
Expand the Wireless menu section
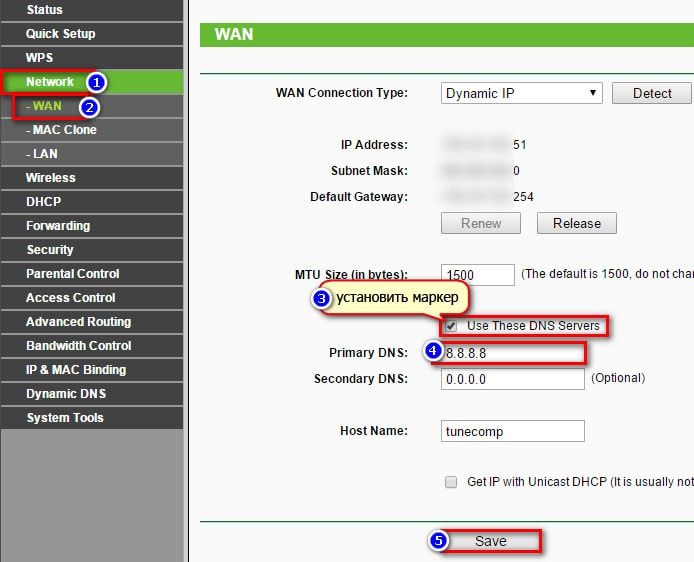tap(50, 178)
